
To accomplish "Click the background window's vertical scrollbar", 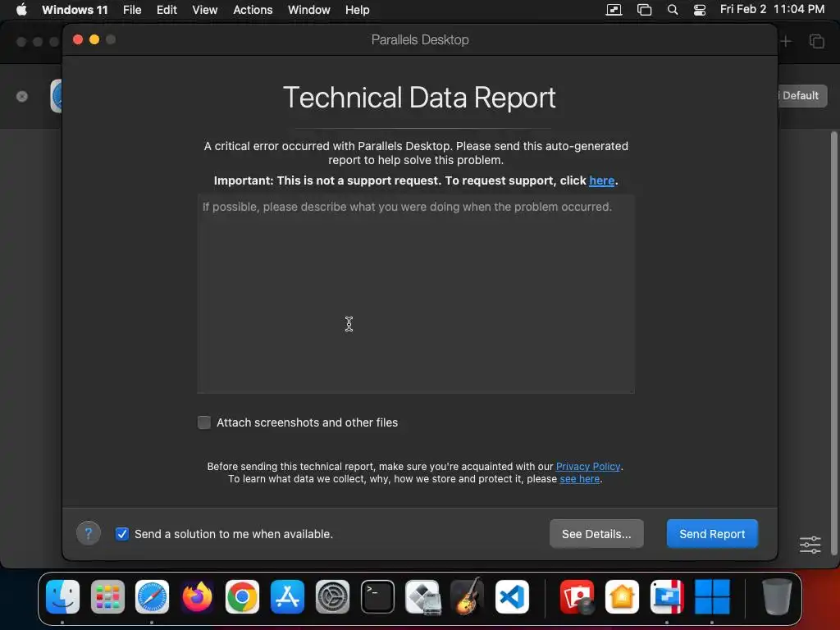I will (x=833, y=343).
